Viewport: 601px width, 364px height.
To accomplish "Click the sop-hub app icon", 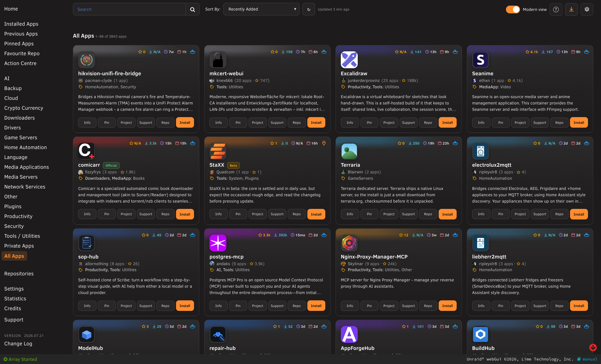I will click(x=87, y=243).
